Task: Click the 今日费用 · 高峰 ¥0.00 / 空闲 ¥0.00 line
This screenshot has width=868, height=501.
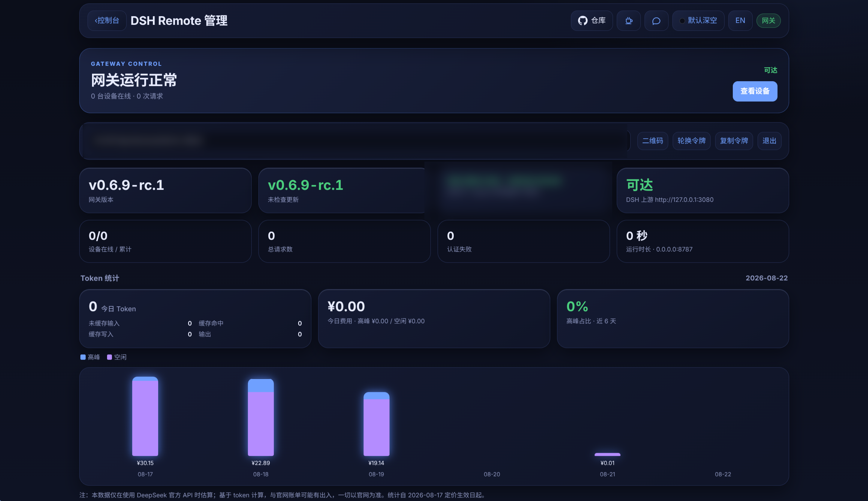Action: pos(376,321)
